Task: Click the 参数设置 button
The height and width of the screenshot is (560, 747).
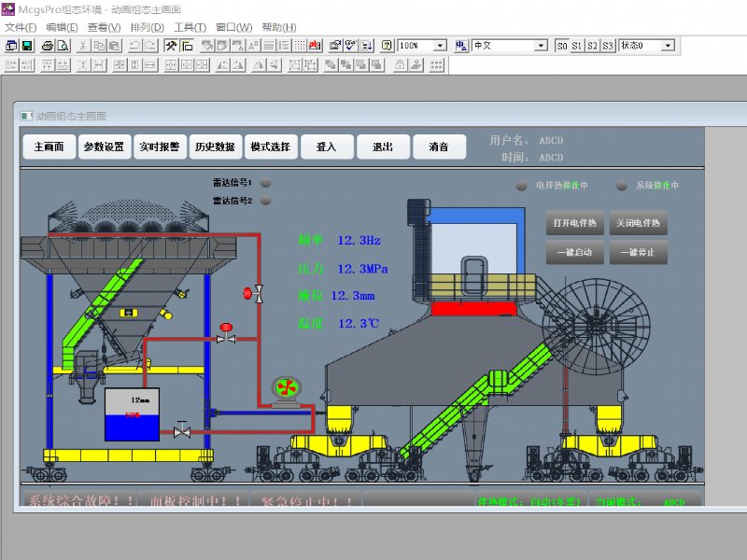Action: pyautogui.click(x=103, y=147)
